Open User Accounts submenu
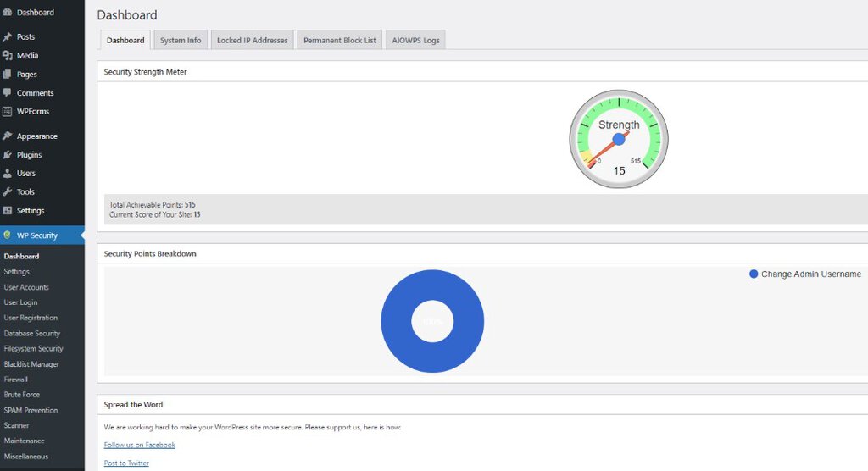 pos(26,287)
